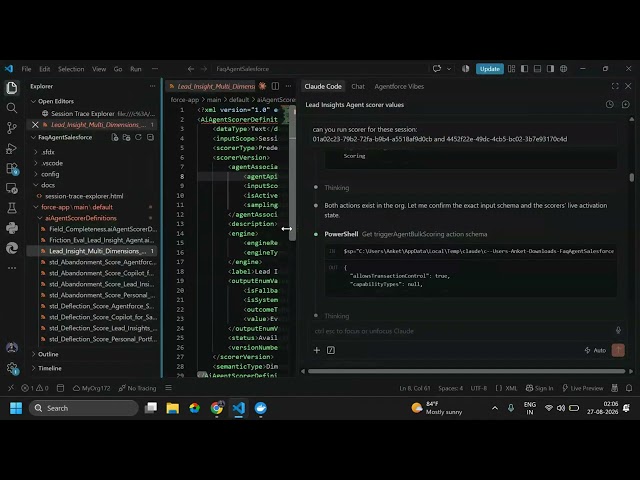Click No Tracing in status bar

137,388
